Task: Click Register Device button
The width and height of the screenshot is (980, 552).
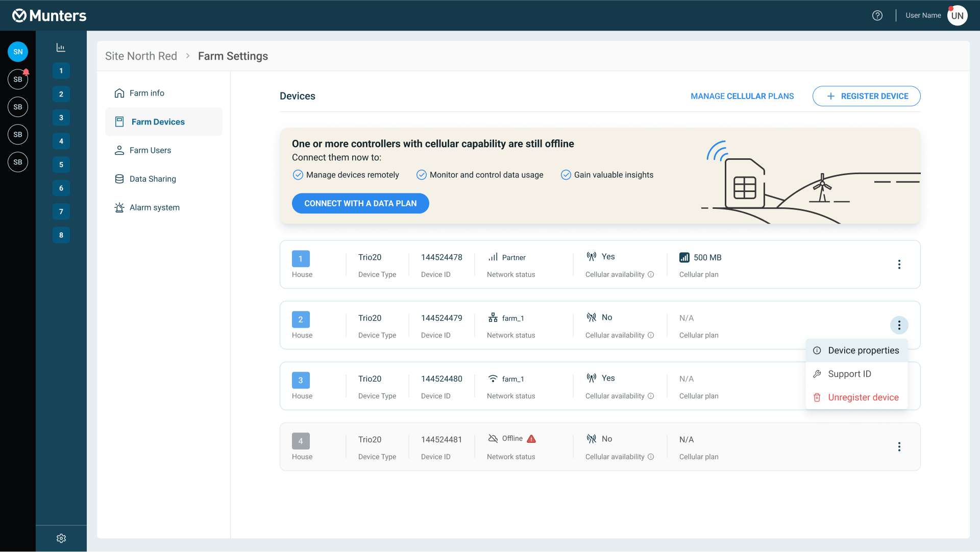Action: (x=866, y=96)
